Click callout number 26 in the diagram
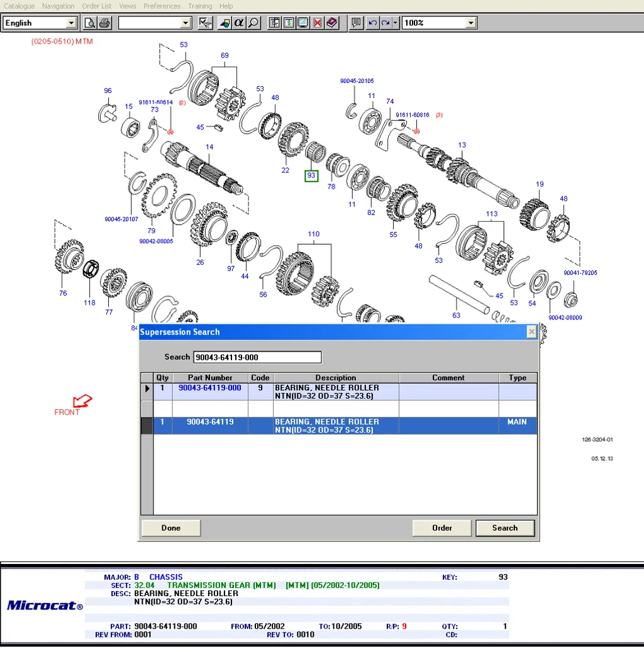The height and width of the screenshot is (652, 644). point(200,262)
